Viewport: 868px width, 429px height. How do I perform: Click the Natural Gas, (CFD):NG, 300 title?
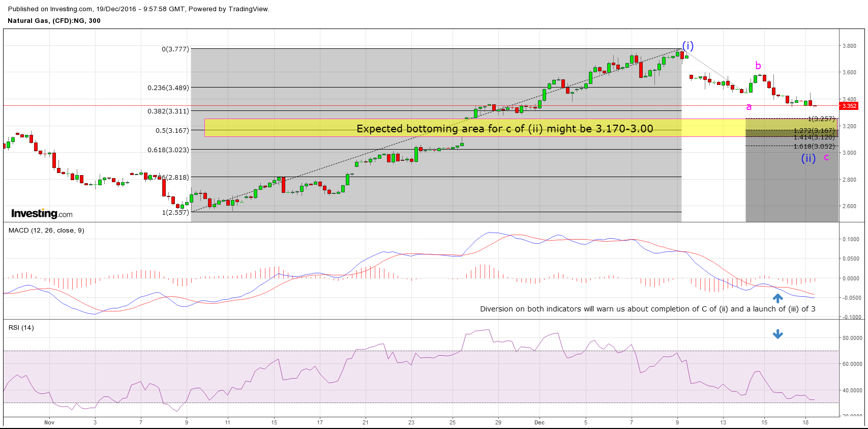pos(54,21)
